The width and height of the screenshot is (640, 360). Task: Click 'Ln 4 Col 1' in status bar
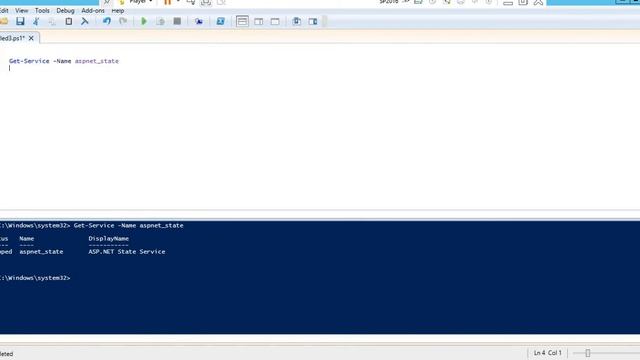coord(547,353)
